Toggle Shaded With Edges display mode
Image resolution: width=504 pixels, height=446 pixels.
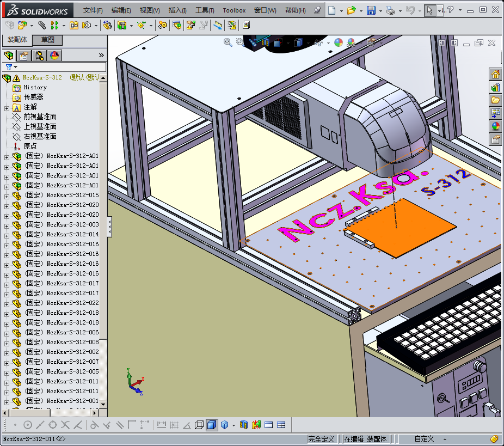[x=212, y=425]
